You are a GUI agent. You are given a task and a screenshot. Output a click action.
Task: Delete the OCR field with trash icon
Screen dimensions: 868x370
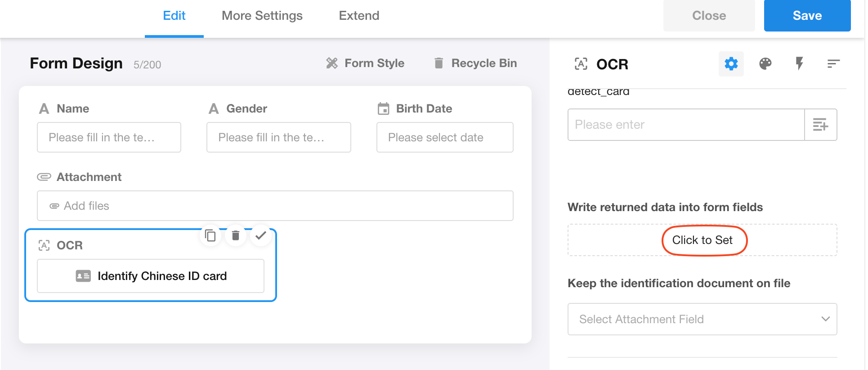(x=236, y=235)
